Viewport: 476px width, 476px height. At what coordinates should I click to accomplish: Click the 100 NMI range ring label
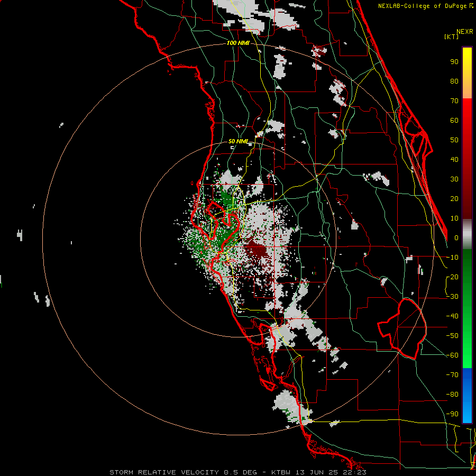coord(238,43)
